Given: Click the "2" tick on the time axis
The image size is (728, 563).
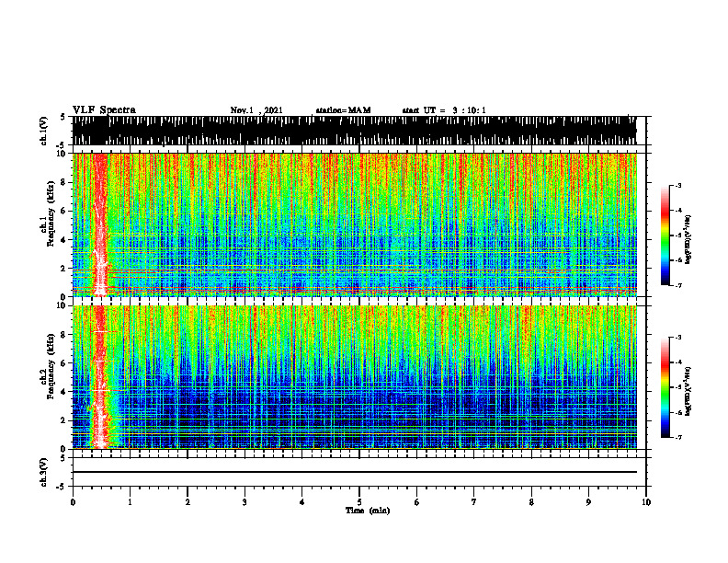Looking at the screenshot, I should (188, 502).
